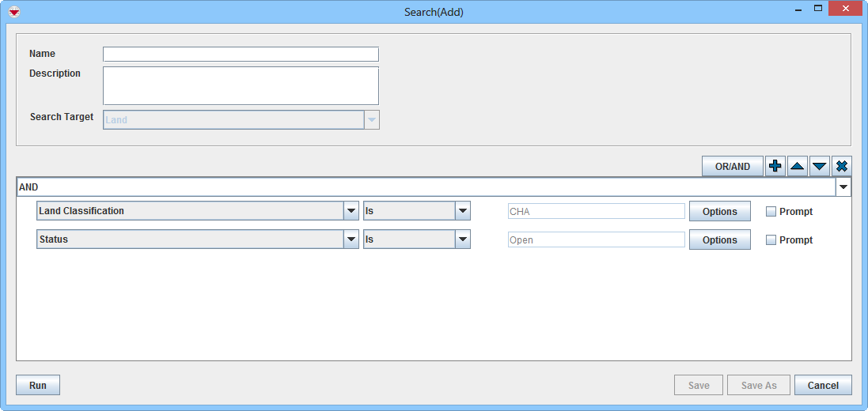
Task: Click the move down arrow icon
Action: pyautogui.click(x=820, y=166)
